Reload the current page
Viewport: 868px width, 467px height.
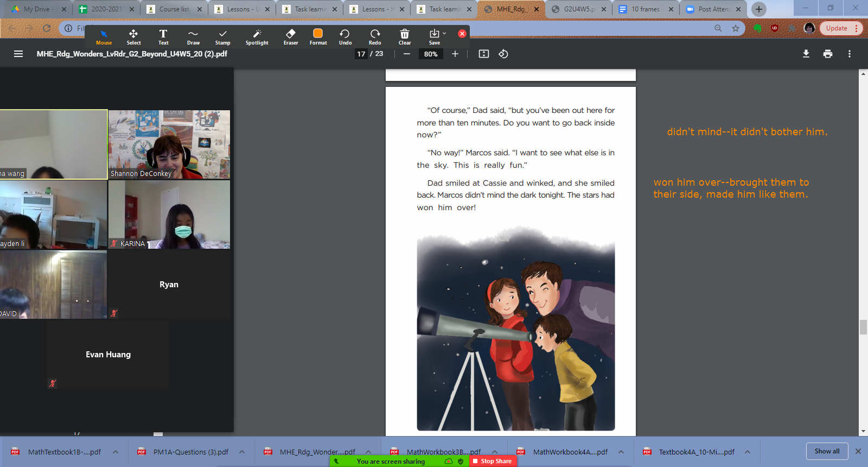click(x=47, y=28)
